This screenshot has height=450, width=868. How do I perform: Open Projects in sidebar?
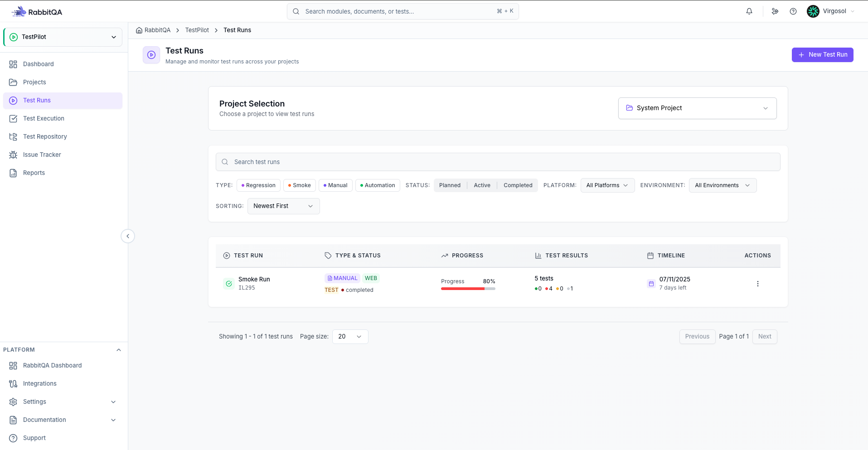tap(63, 82)
